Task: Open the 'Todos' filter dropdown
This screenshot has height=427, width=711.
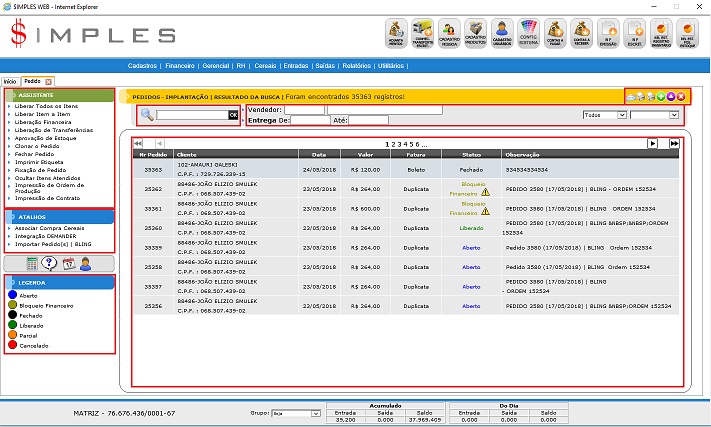Action: (604, 115)
